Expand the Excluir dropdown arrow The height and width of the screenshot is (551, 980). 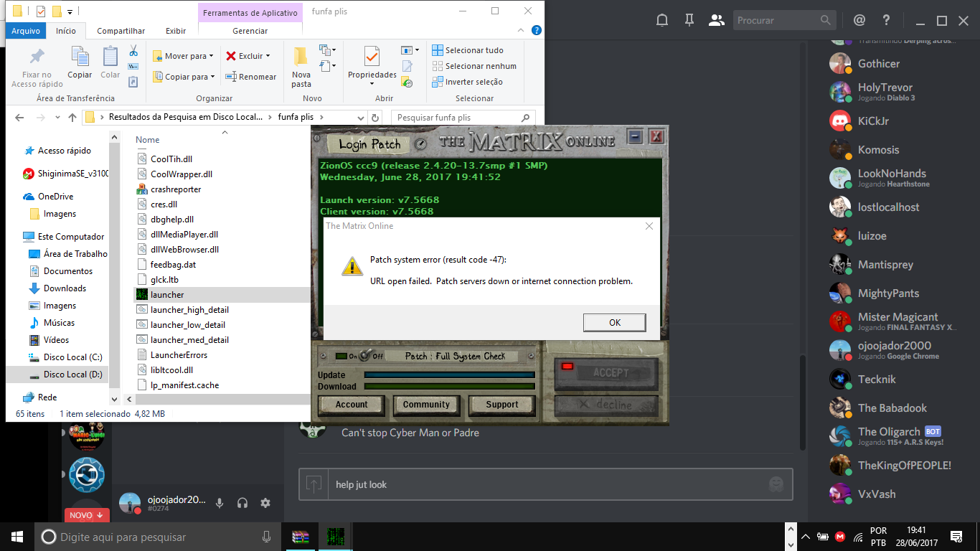click(268, 56)
